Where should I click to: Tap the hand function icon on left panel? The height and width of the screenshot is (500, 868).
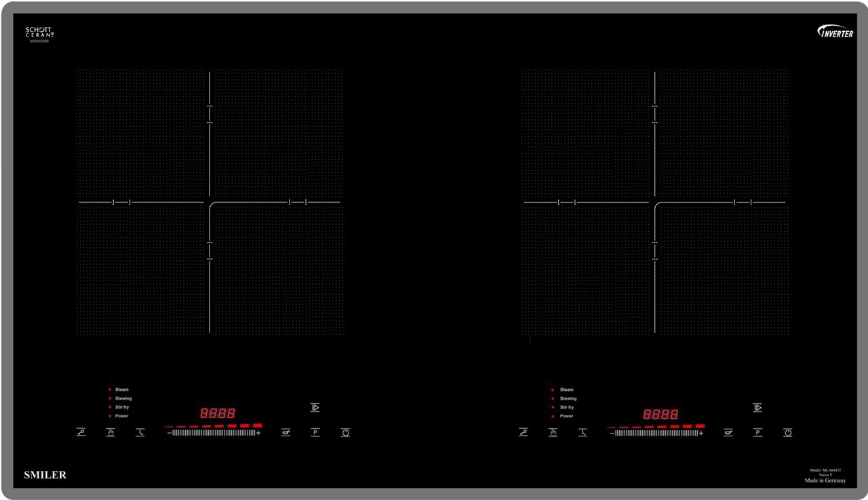111,432
